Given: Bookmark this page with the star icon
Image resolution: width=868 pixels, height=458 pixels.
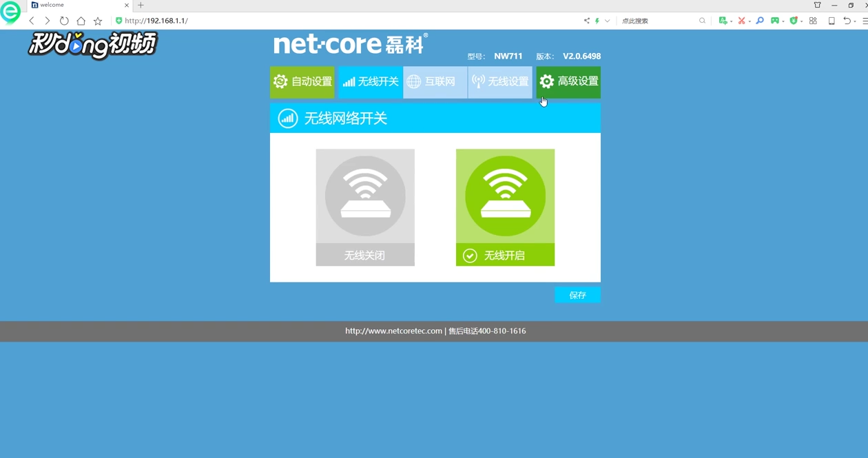Looking at the screenshot, I should (98, 21).
